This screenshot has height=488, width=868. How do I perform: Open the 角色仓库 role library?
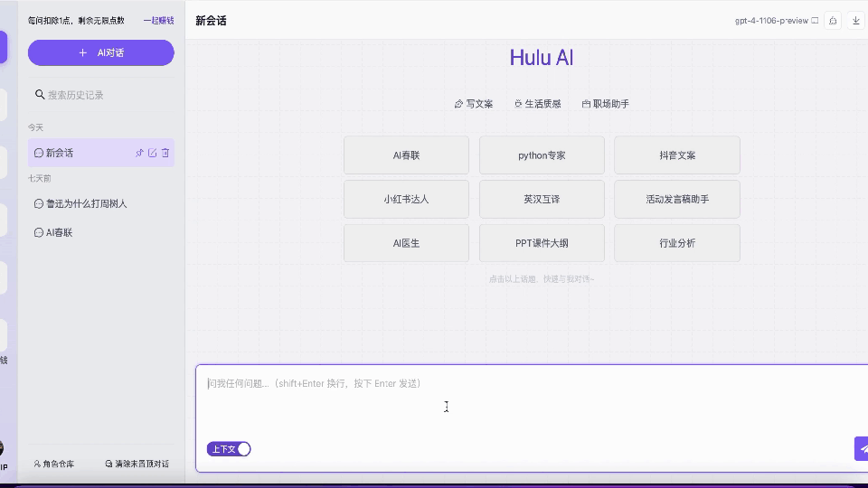click(x=53, y=464)
